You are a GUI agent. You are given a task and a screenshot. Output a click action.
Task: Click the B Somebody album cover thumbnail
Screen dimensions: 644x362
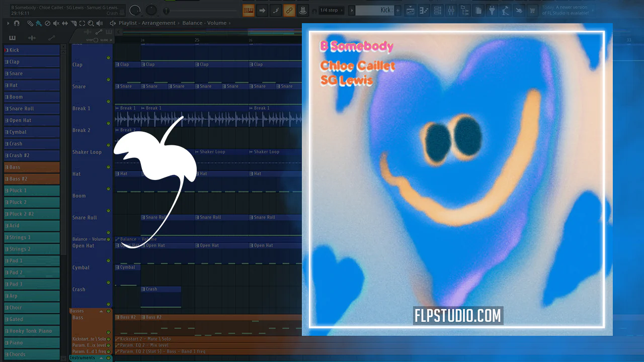(x=457, y=179)
